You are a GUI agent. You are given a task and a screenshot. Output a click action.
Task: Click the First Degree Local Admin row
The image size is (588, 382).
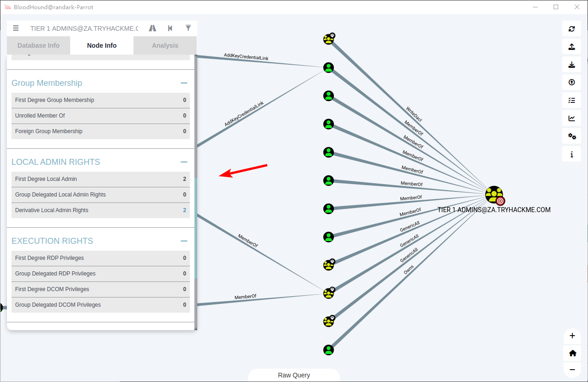click(x=100, y=179)
